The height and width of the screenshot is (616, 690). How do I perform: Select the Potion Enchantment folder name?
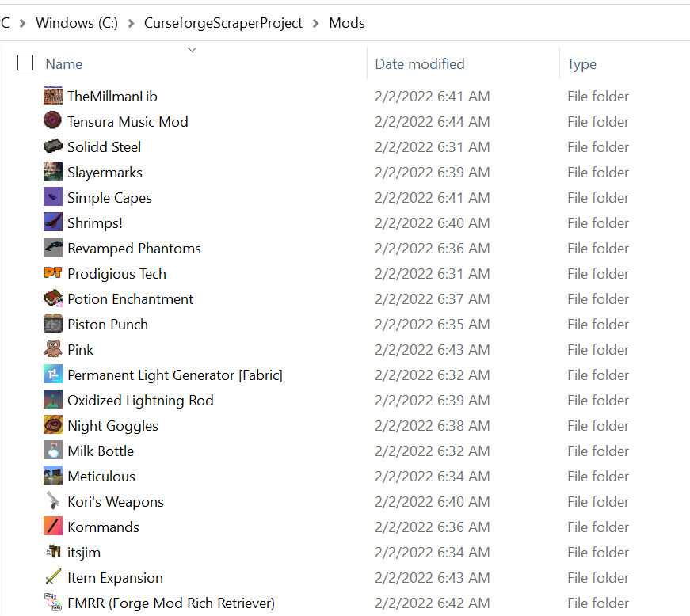click(x=130, y=299)
